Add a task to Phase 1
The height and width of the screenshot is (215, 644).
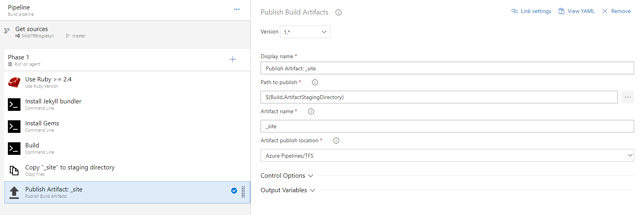click(x=233, y=60)
